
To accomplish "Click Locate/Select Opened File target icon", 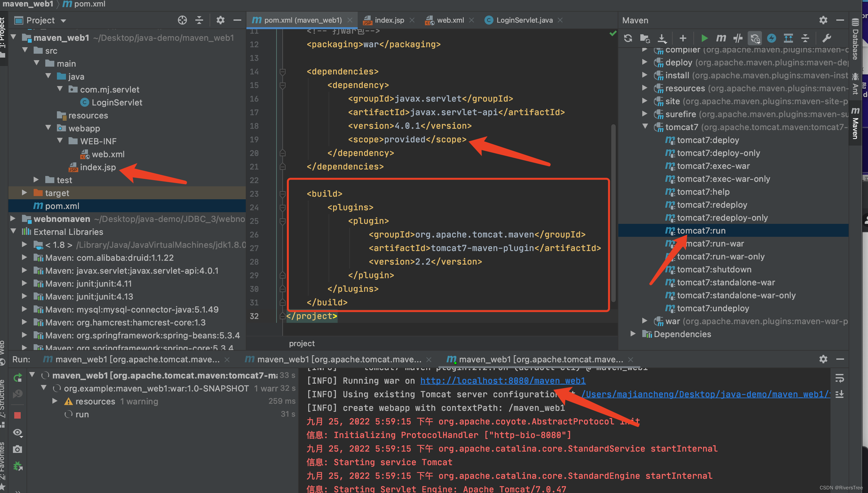I will click(182, 20).
